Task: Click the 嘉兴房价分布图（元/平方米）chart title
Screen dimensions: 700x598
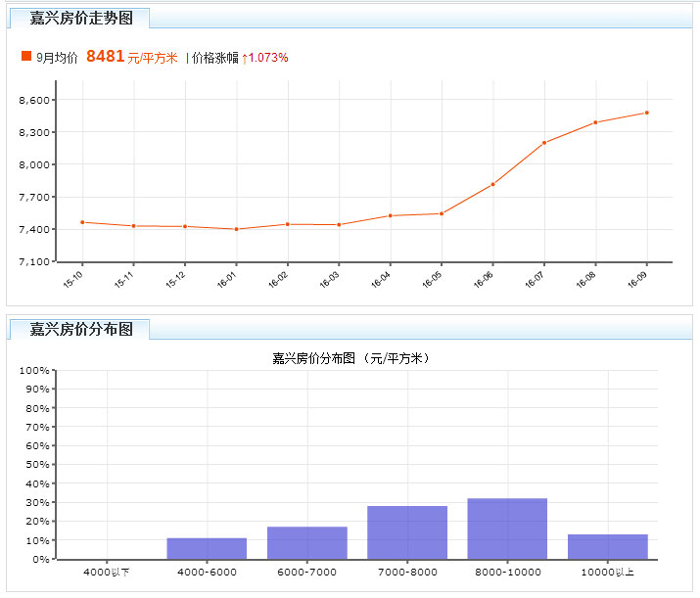Action: (350, 358)
